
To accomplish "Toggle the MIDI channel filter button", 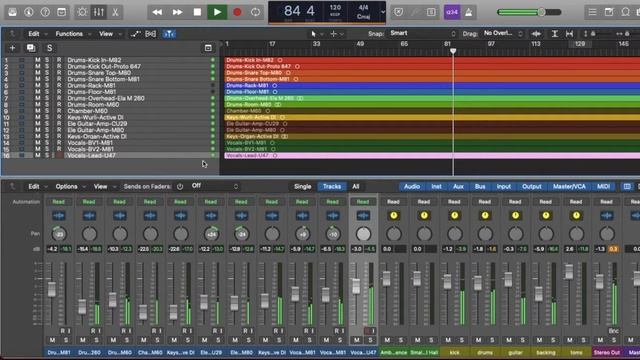I will pos(603,187).
